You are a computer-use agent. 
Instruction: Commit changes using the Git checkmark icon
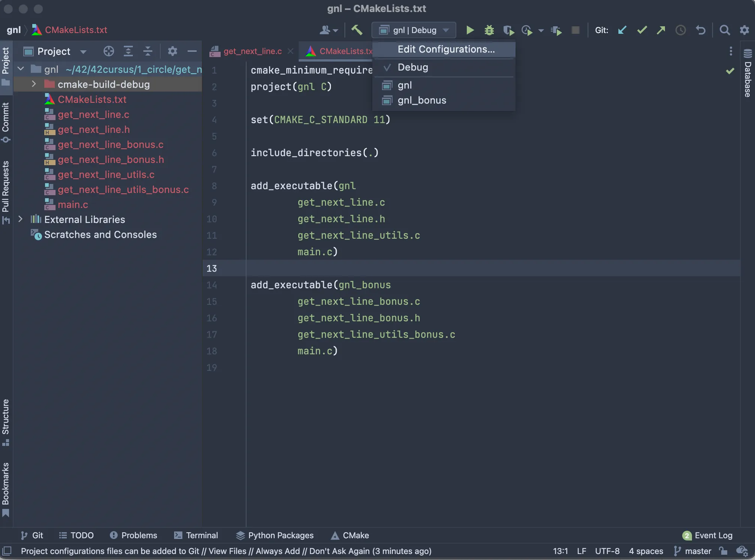coord(642,30)
